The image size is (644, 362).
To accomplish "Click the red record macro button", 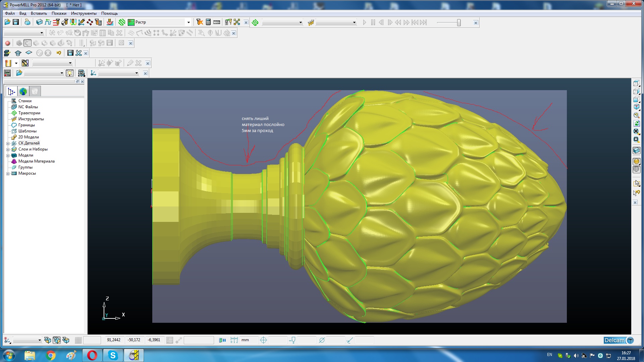I will click(x=8, y=43).
